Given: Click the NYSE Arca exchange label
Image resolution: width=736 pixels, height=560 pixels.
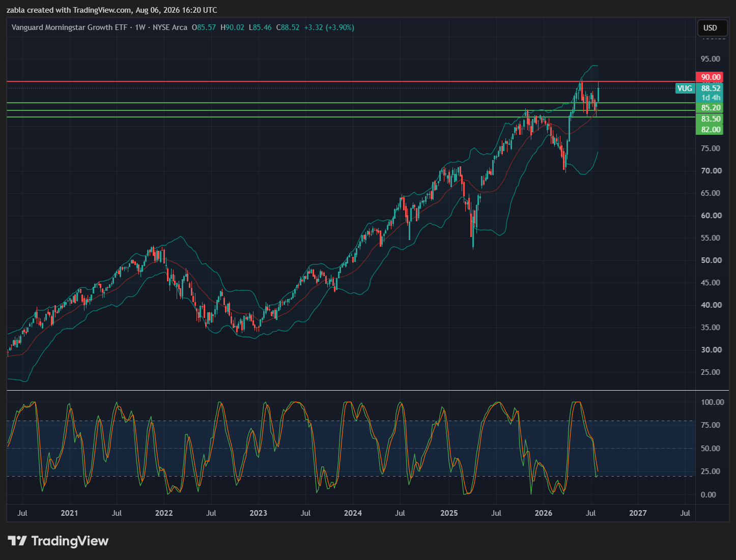Looking at the screenshot, I should (170, 27).
